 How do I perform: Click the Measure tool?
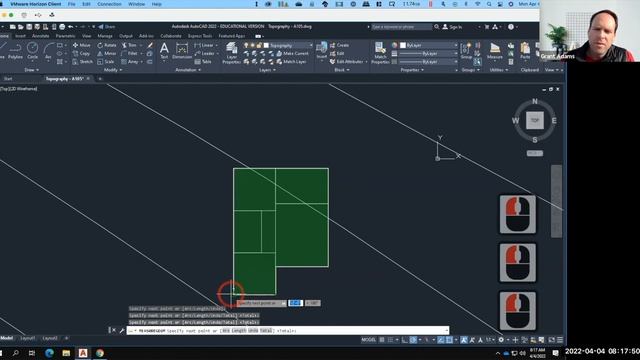tap(495, 51)
